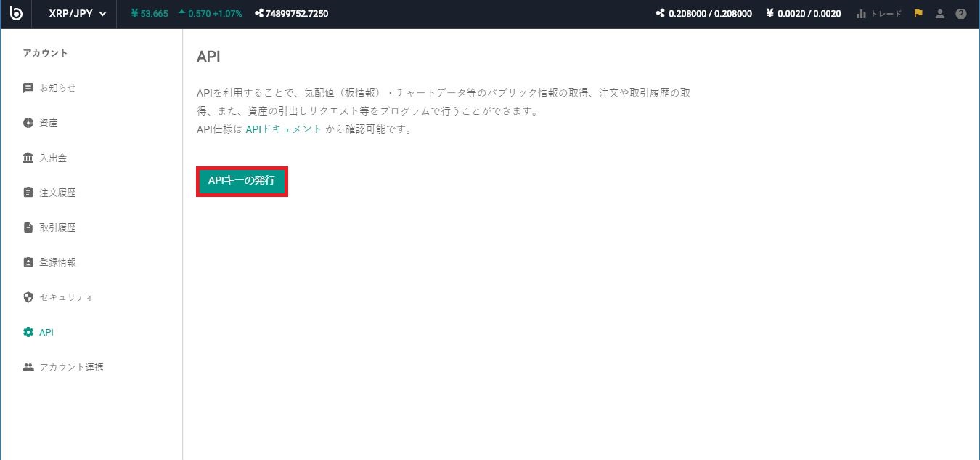
Task: Click the 取引履歴 document icon
Action: pos(28,227)
